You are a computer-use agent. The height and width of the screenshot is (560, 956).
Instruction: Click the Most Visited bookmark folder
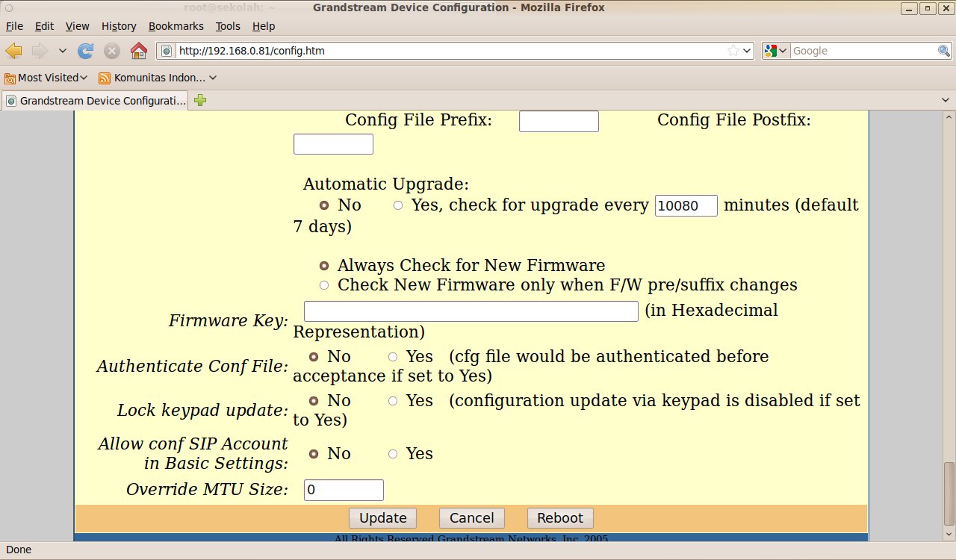pos(46,78)
